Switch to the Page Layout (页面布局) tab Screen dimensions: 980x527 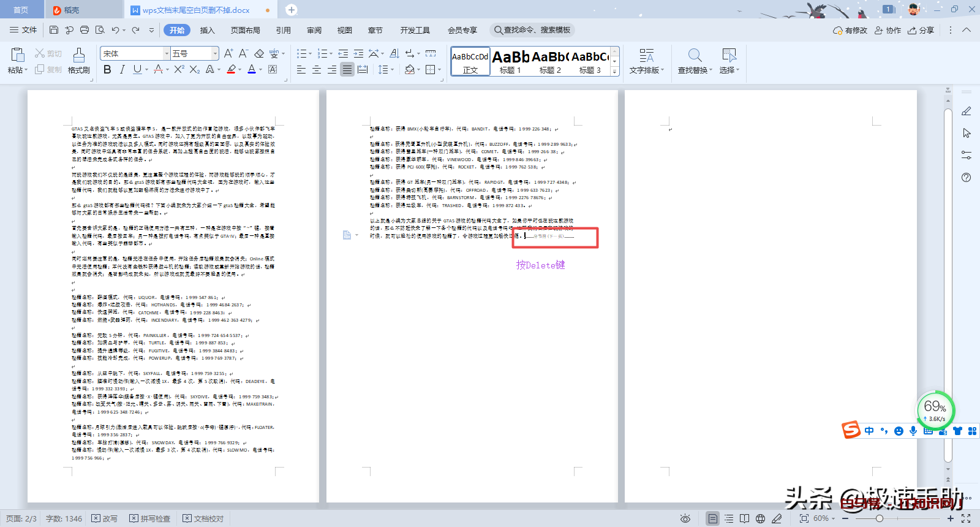click(245, 30)
